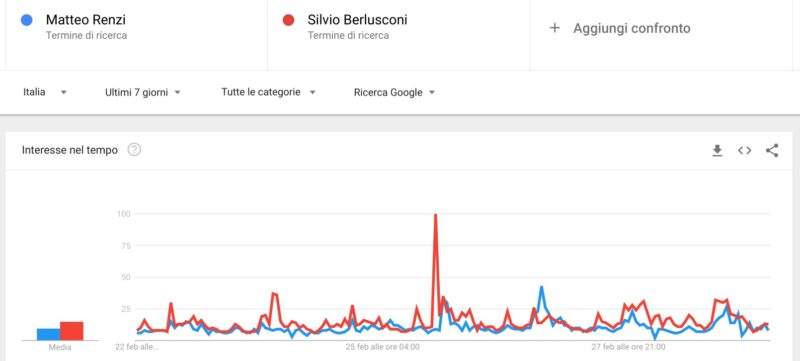The width and height of the screenshot is (800, 361).
Task: Share the Interesse nel tempo chart
Action: pyautogui.click(x=772, y=150)
